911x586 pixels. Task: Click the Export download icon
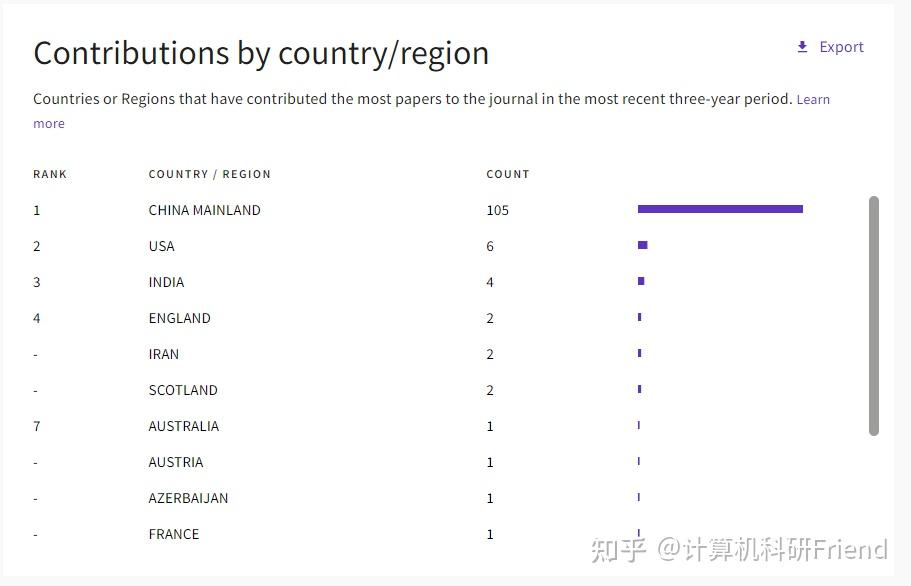click(x=802, y=47)
